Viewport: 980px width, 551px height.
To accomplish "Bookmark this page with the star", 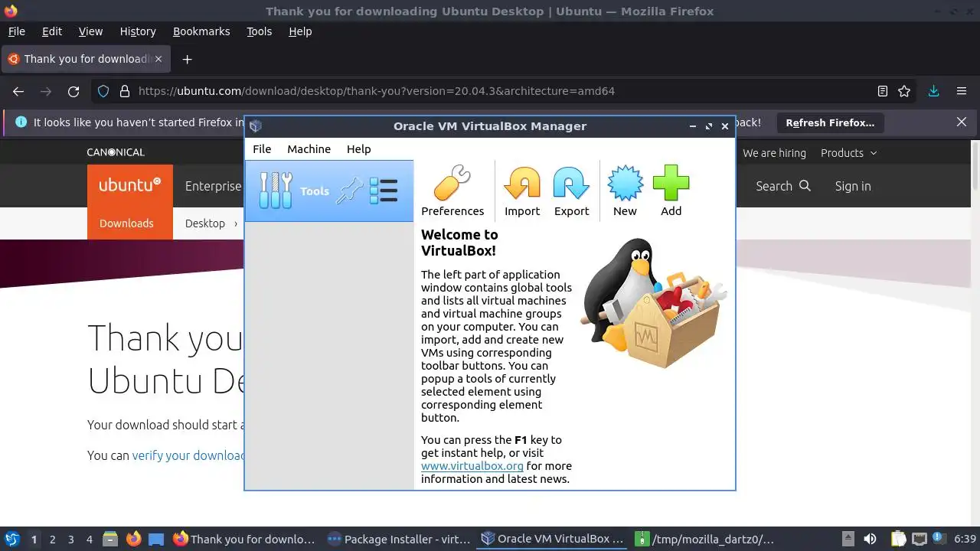I will [904, 91].
